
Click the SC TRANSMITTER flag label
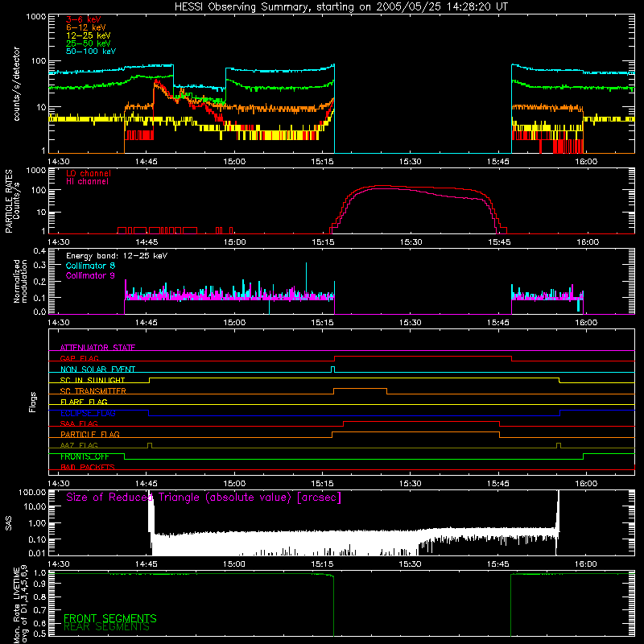point(93,391)
